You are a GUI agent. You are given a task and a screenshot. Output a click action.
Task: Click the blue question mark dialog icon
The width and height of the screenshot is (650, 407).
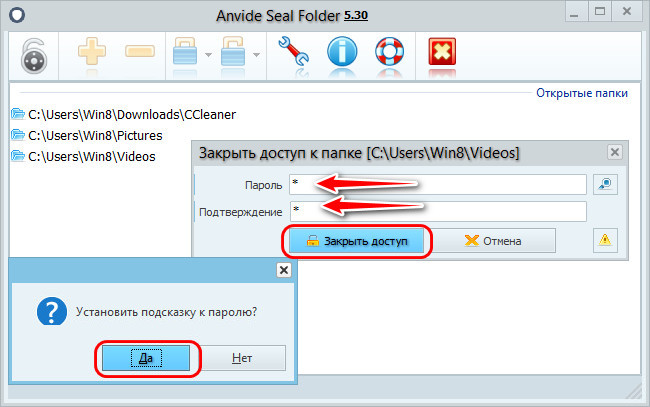coord(52,311)
